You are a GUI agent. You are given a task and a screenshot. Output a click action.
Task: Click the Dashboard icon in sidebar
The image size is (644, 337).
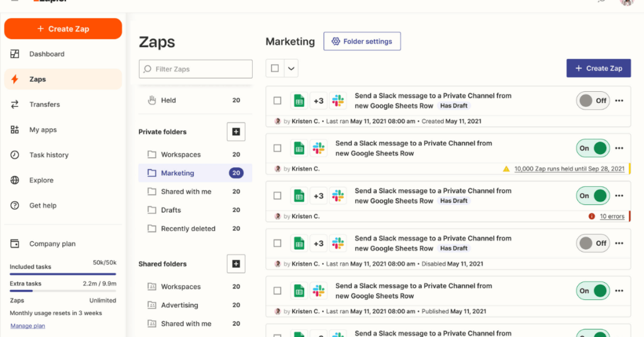click(15, 54)
